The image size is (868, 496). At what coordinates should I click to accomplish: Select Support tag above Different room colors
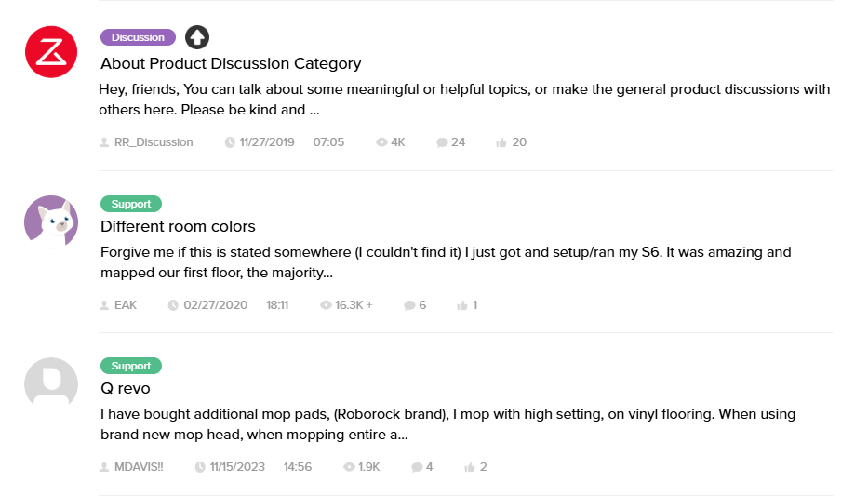(131, 204)
